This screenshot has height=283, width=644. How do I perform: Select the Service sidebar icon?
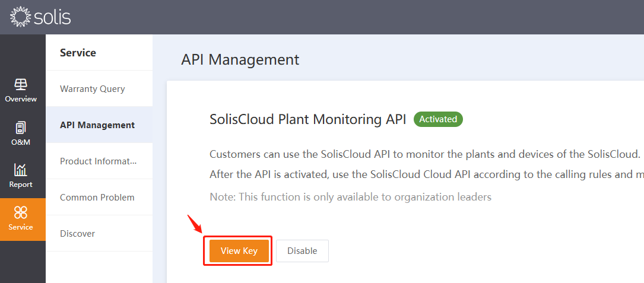click(x=21, y=212)
